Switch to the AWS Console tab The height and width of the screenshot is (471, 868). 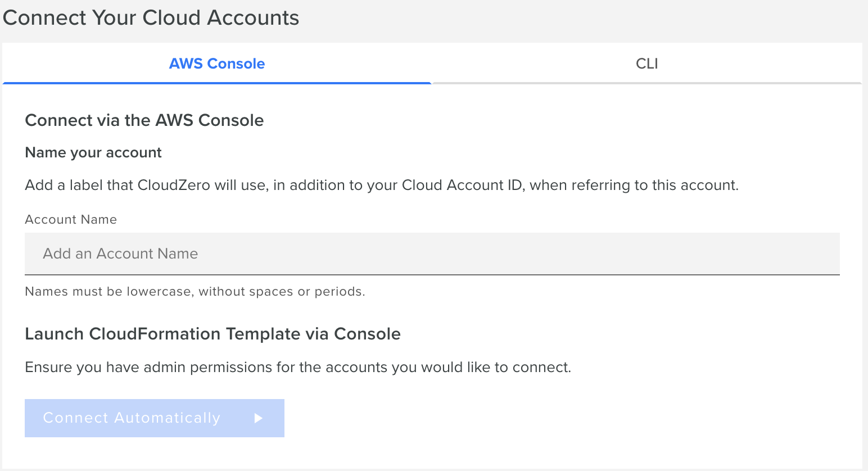pyautogui.click(x=217, y=64)
